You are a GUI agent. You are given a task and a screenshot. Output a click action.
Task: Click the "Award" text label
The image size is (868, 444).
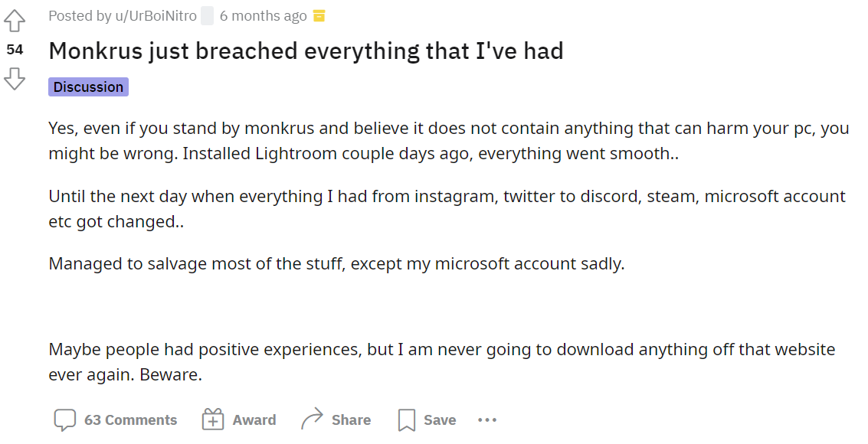254,420
